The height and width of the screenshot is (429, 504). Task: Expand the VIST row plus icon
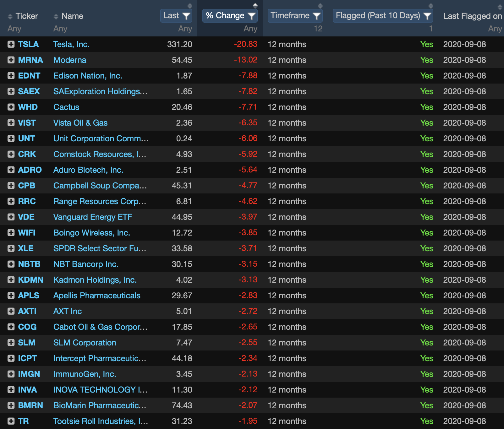11,123
